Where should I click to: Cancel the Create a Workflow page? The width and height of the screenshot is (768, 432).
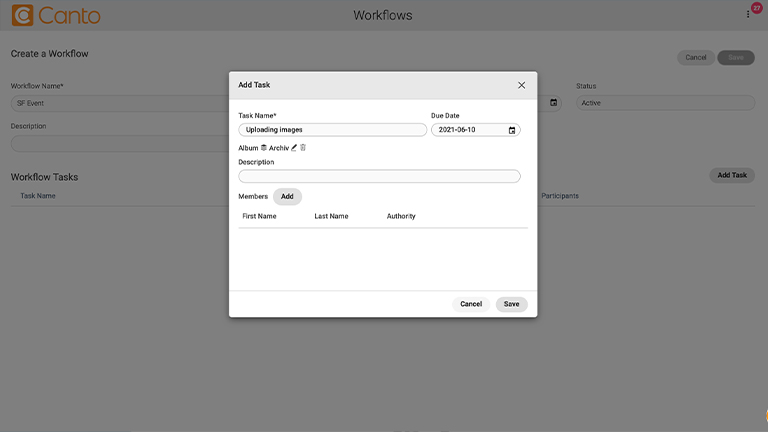(696, 58)
